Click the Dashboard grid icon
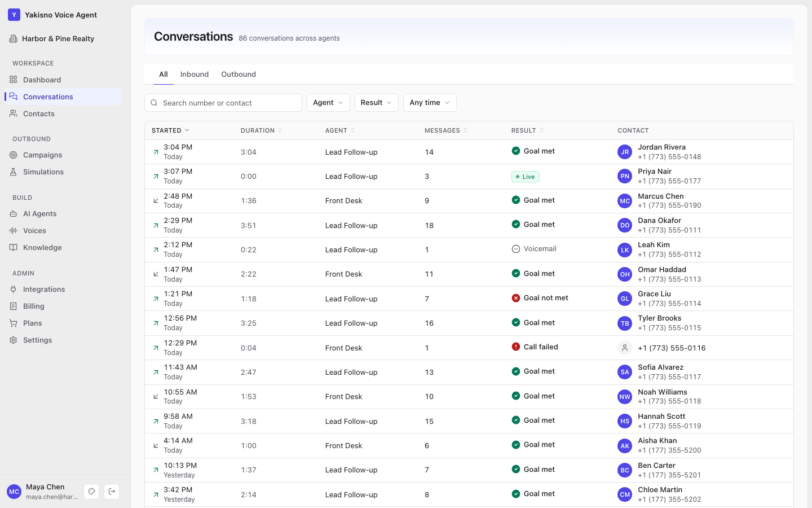Viewport: 812px width, 508px height. [x=14, y=80]
